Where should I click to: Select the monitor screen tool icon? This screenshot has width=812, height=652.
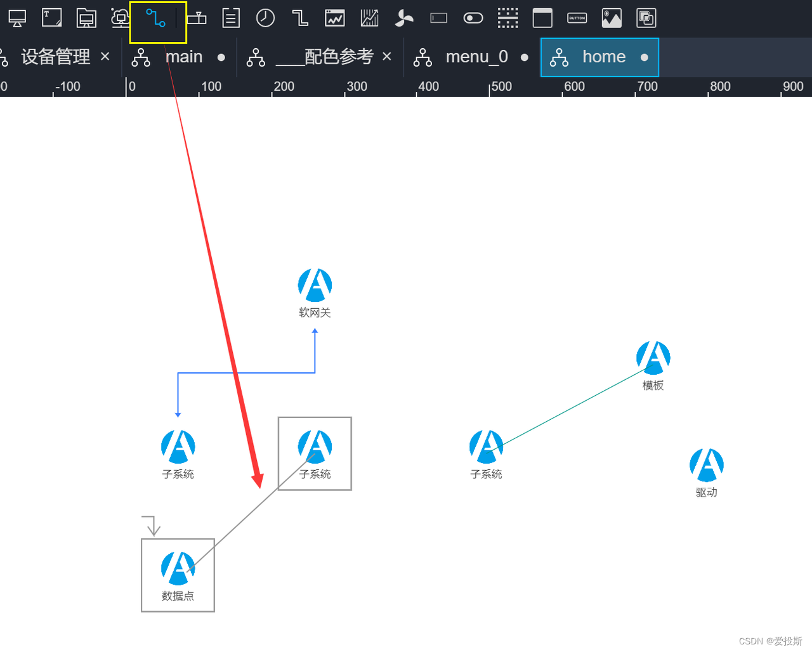pyautogui.click(x=17, y=18)
